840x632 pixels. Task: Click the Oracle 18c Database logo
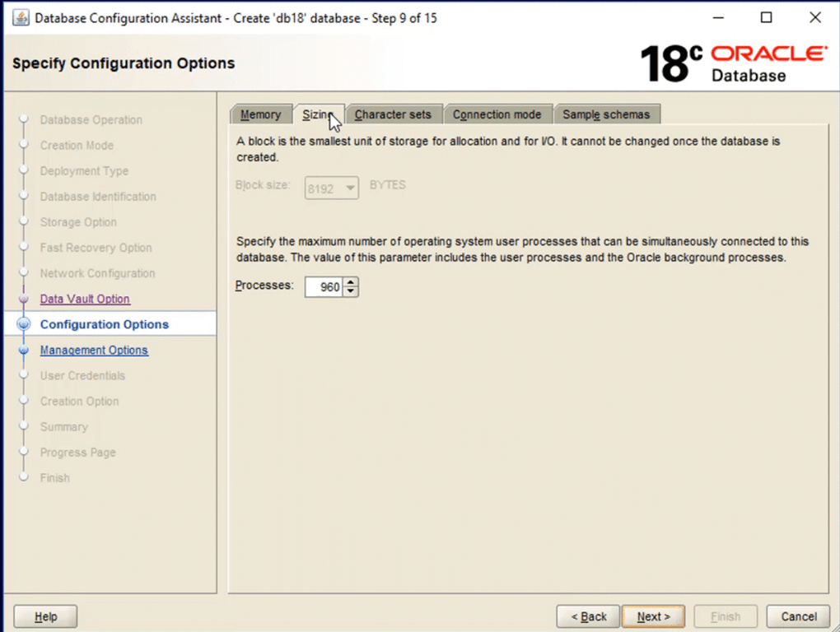coord(734,63)
